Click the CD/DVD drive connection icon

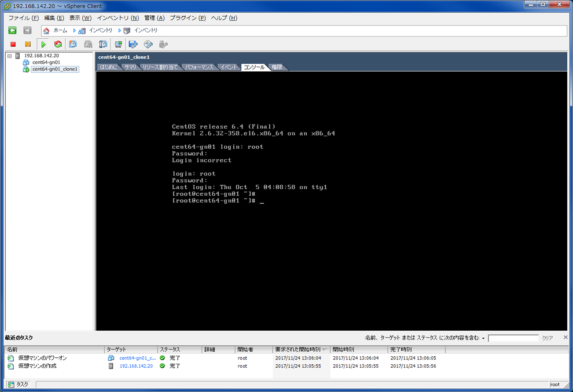(x=148, y=44)
